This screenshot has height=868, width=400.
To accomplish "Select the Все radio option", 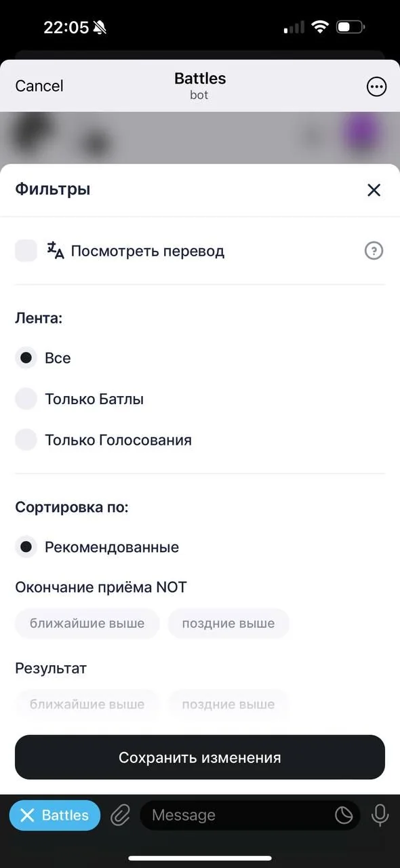I will pos(26,358).
